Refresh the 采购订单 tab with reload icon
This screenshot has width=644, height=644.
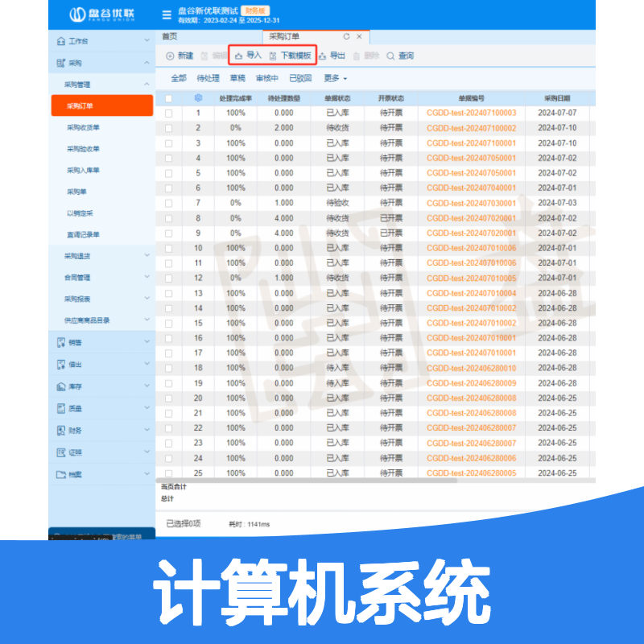click(x=346, y=36)
